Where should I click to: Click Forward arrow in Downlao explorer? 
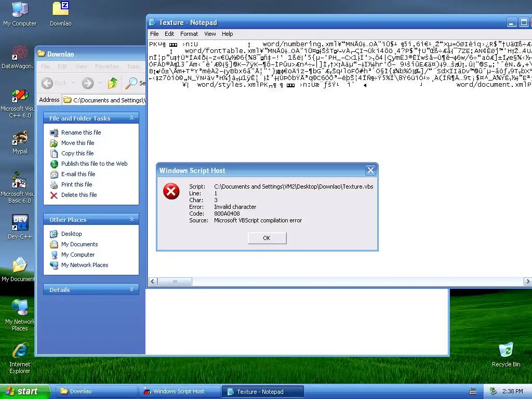[88, 83]
